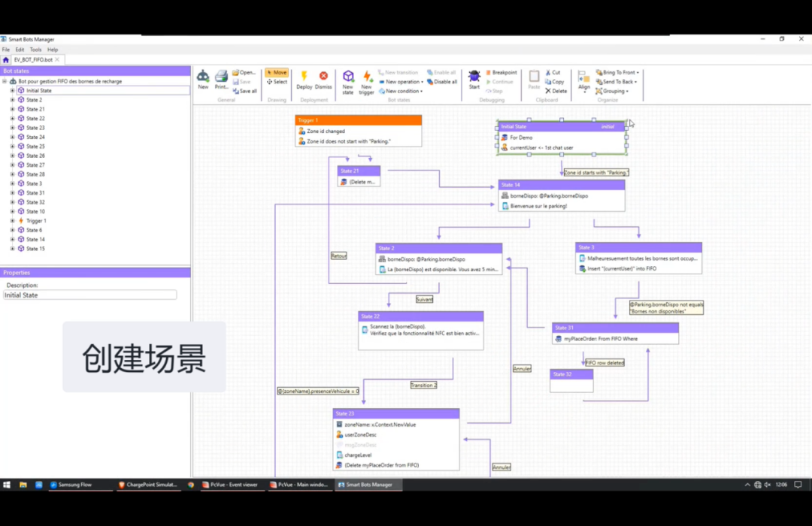The image size is (812, 526).
Task: Click the Print toolbar icon
Action: point(221,80)
